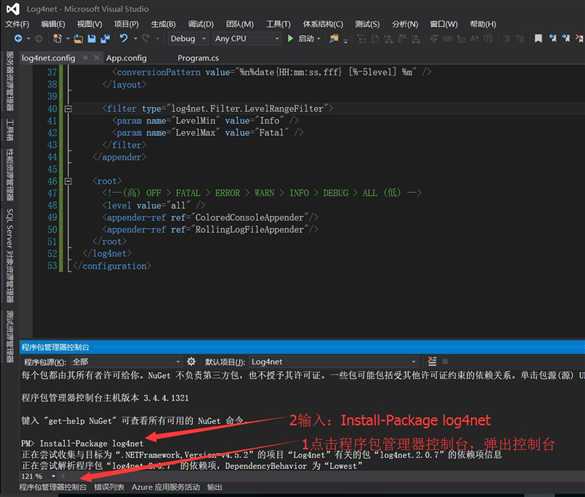The image size is (585, 497).
Task: Go to the next bookmark
Action: pyautogui.click(x=566, y=38)
